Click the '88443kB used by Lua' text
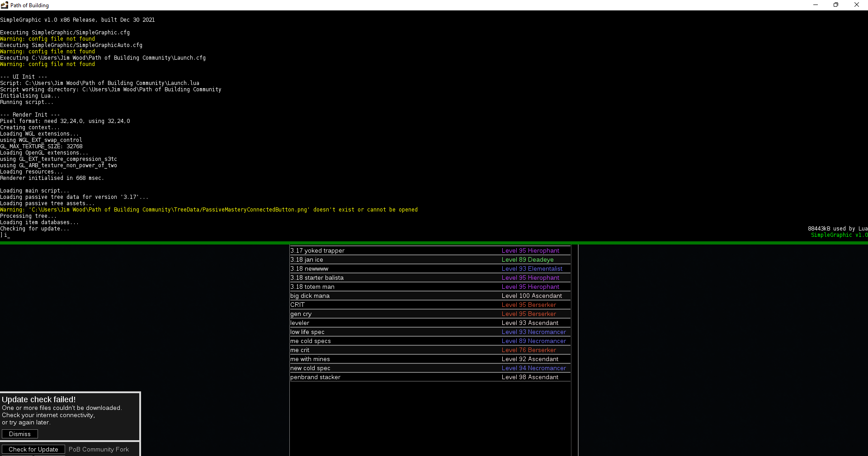This screenshot has height=456, width=868. coord(837,229)
